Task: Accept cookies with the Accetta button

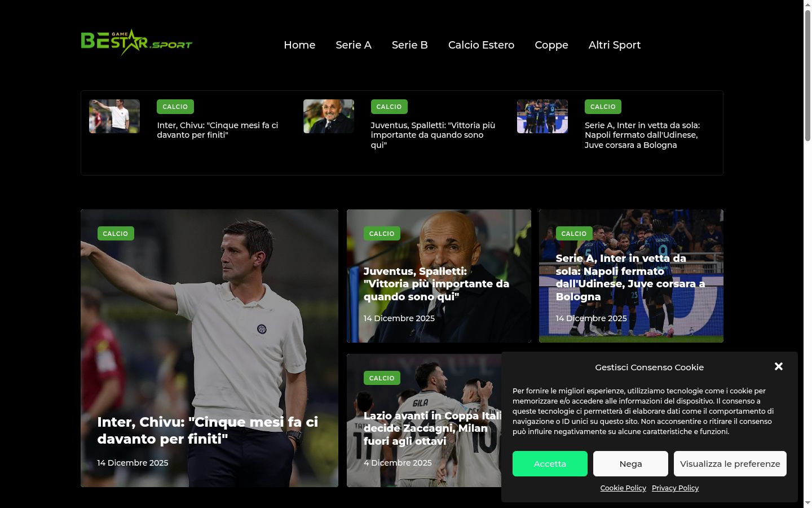Action: (550, 463)
